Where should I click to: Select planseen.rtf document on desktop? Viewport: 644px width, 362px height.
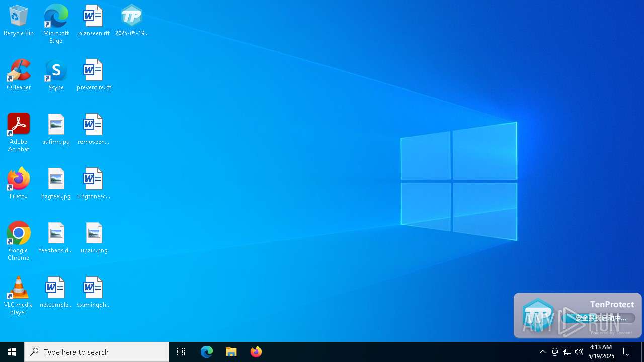click(x=94, y=21)
